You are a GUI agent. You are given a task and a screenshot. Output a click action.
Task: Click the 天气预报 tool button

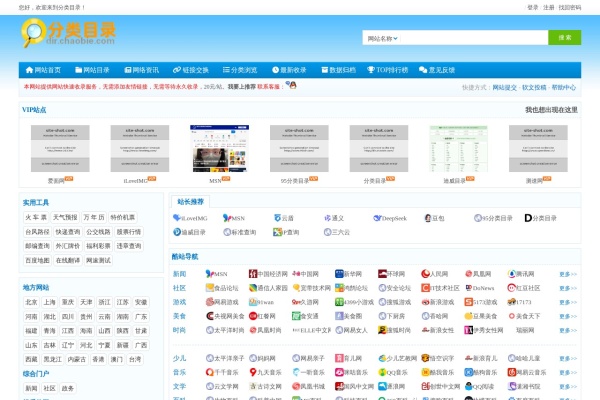65,217
